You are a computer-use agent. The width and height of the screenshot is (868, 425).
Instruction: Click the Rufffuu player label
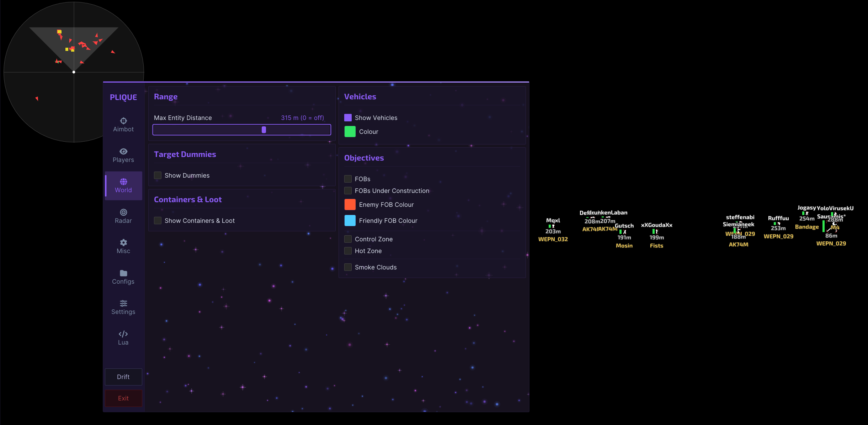pos(778,218)
